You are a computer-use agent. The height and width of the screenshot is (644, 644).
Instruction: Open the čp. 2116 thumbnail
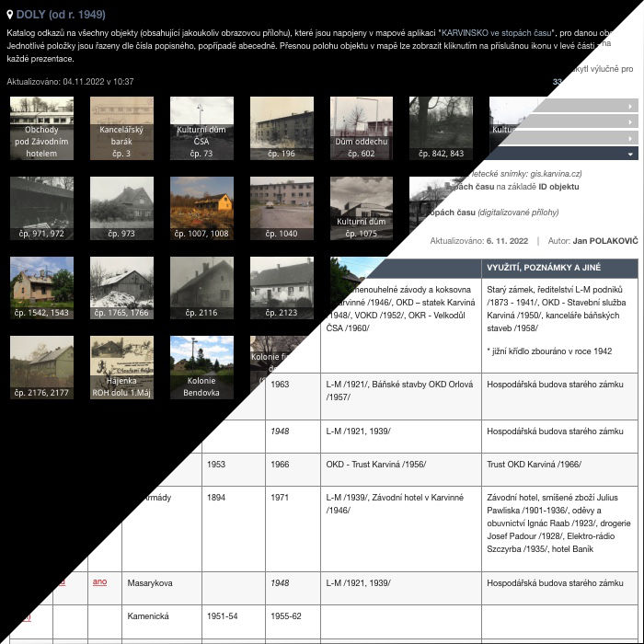pos(201,288)
